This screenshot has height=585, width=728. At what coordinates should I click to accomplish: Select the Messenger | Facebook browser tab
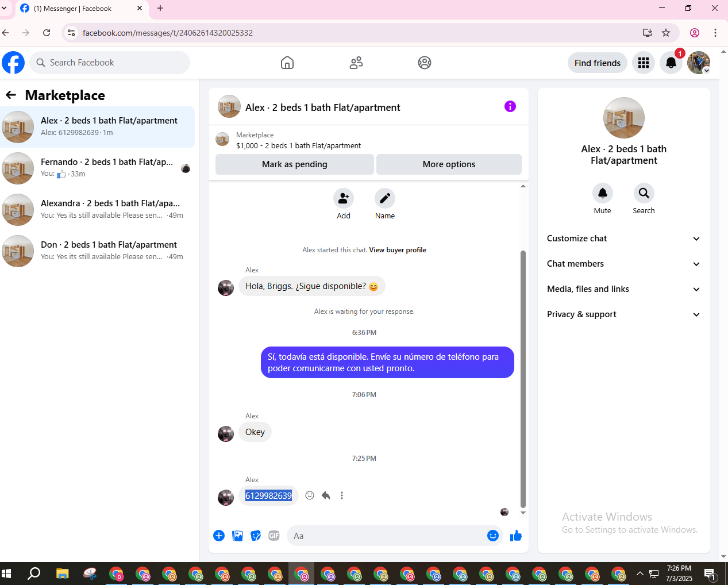(x=80, y=9)
